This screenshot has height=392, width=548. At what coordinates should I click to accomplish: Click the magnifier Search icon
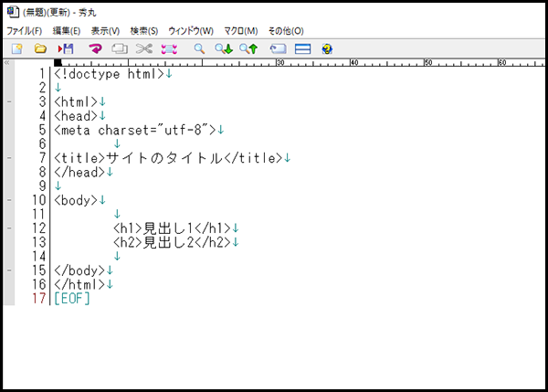pyautogui.click(x=199, y=48)
